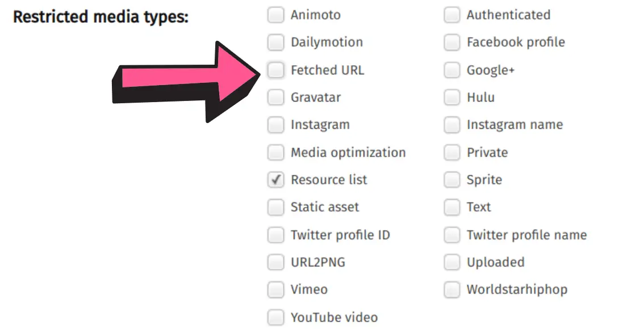Enable the Media optimization checkbox

point(276,152)
